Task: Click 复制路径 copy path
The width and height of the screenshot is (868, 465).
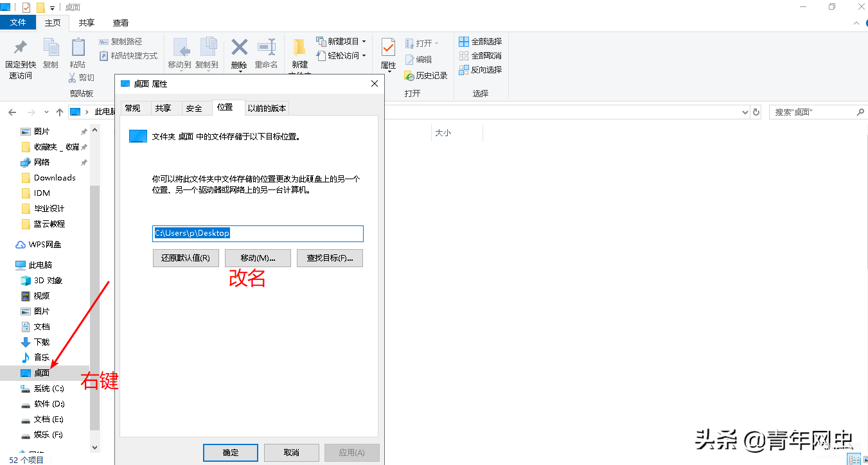Action: [x=121, y=42]
